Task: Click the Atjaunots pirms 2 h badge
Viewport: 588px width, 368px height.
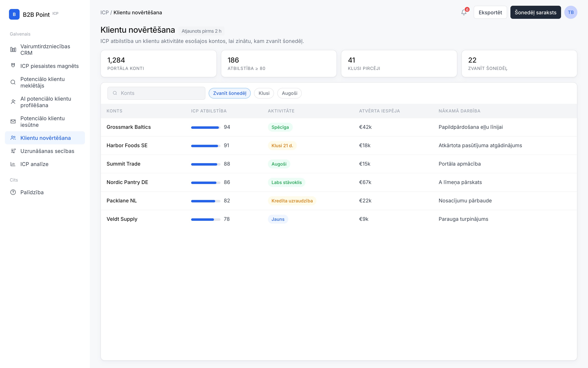Action: [202, 31]
